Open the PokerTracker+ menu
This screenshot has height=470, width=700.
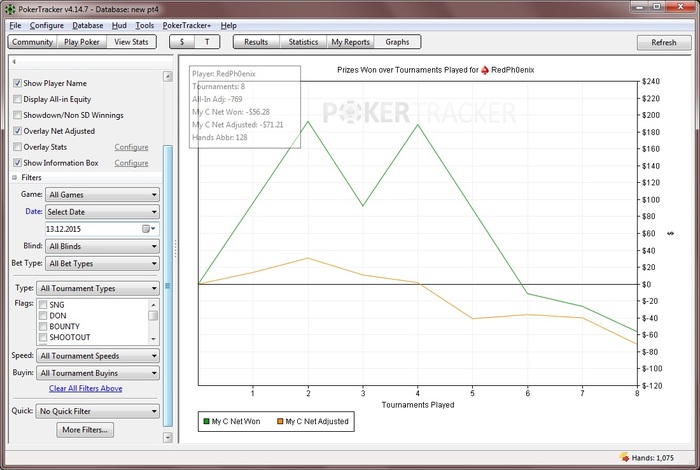pos(187,25)
